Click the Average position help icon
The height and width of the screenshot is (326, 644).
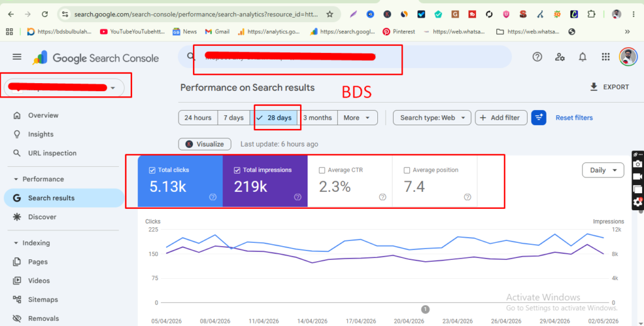[x=467, y=197]
